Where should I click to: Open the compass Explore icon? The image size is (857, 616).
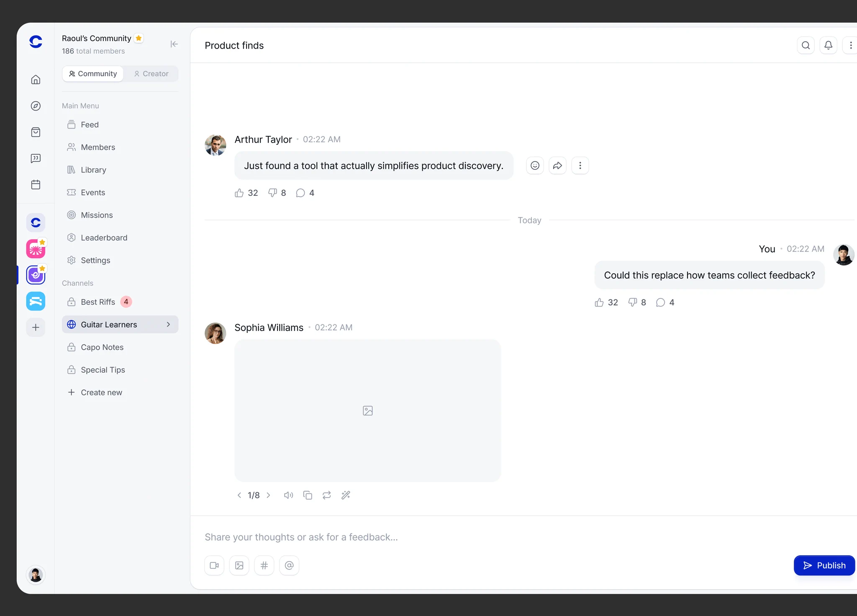36,106
